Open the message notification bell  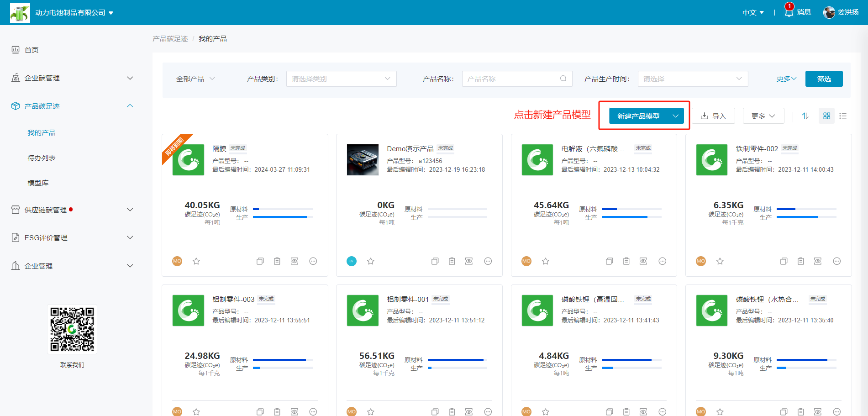789,12
